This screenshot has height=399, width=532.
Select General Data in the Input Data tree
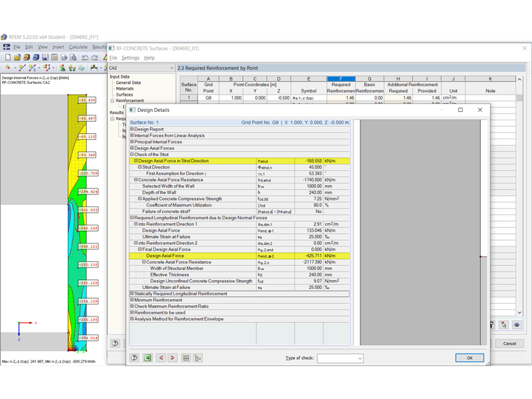[x=128, y=83]
